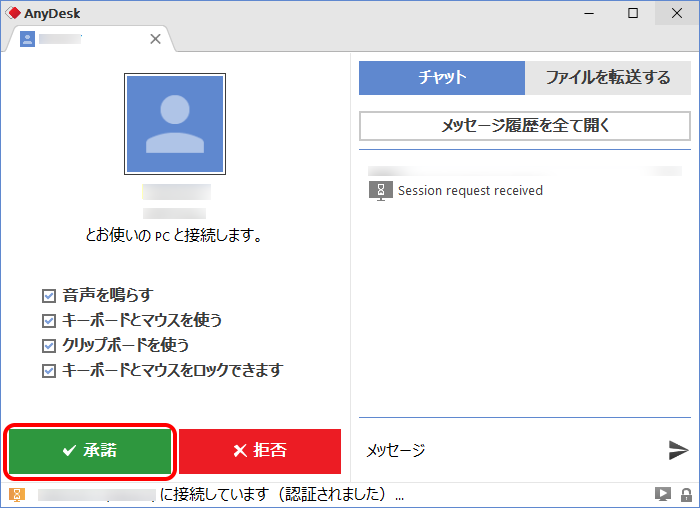The height and width of the screenshot is (508, 700).
Task: Click the green 承諾 accept button
Action: (90, 451)
